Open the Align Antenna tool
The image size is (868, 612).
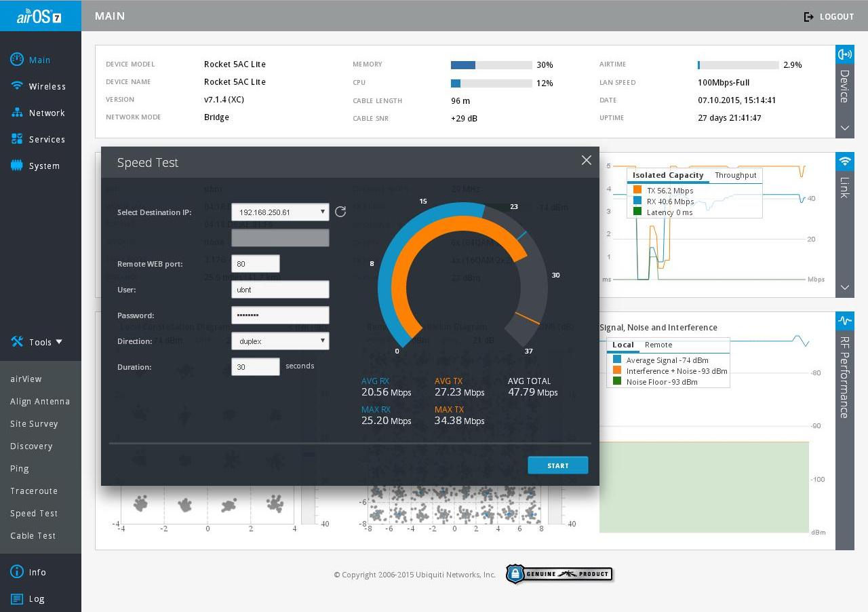point(40,401)
